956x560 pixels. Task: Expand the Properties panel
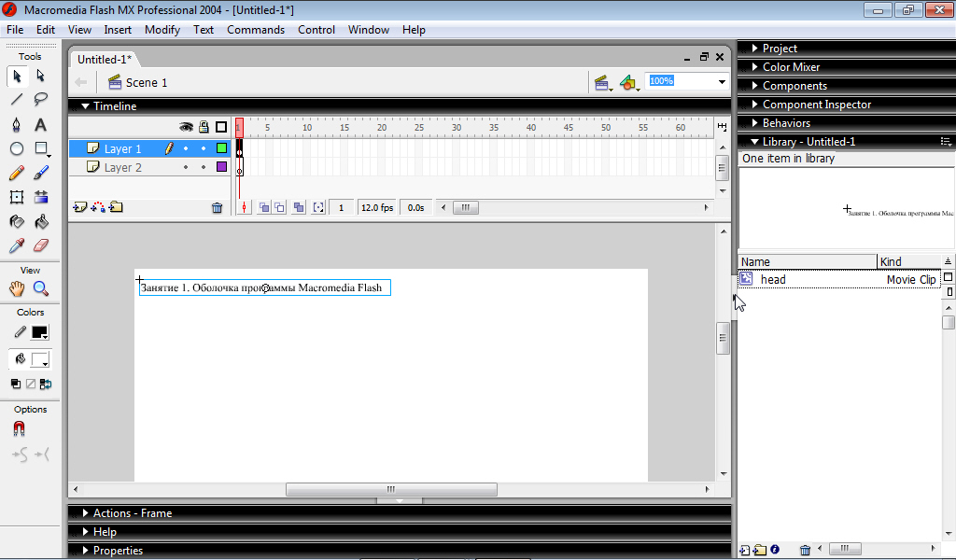pyautogui.click(x=85, y=551)
